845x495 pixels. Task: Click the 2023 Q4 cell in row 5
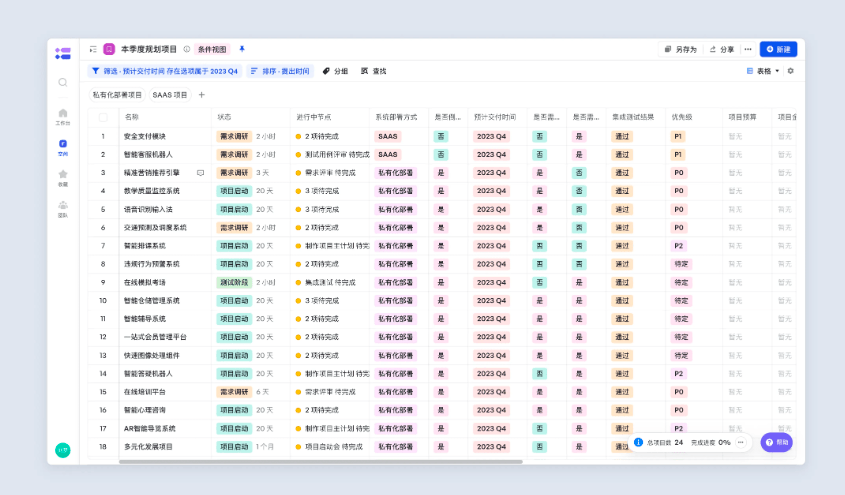(491, 210)
